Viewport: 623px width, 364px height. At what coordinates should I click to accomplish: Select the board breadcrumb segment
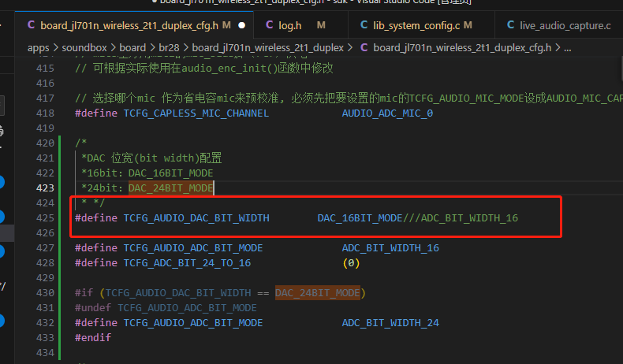tap(132, 48)
